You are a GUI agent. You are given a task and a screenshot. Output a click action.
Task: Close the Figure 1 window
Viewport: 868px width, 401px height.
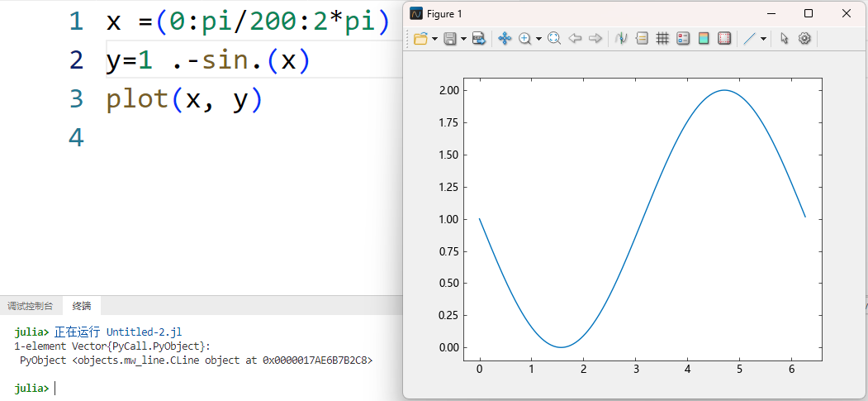pos(846,13)
